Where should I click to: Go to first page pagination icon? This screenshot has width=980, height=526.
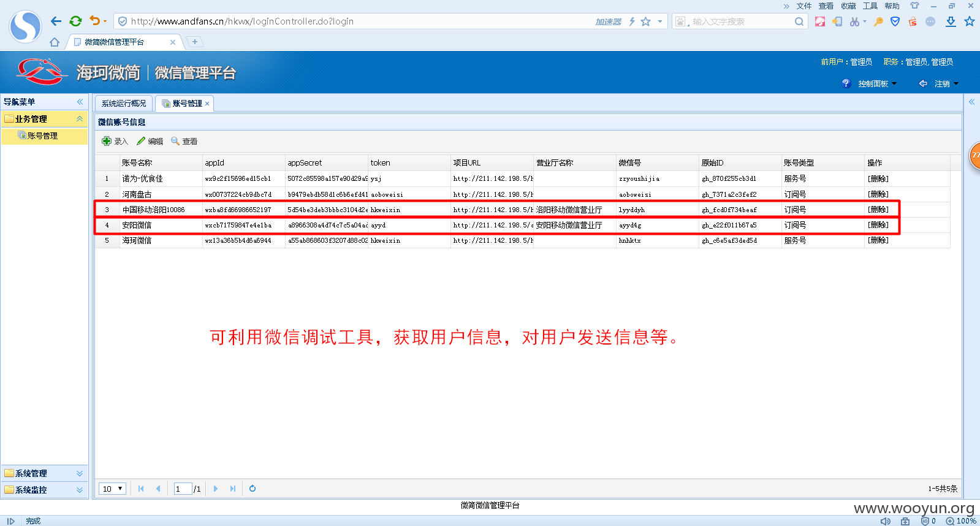tap(141, 489)
